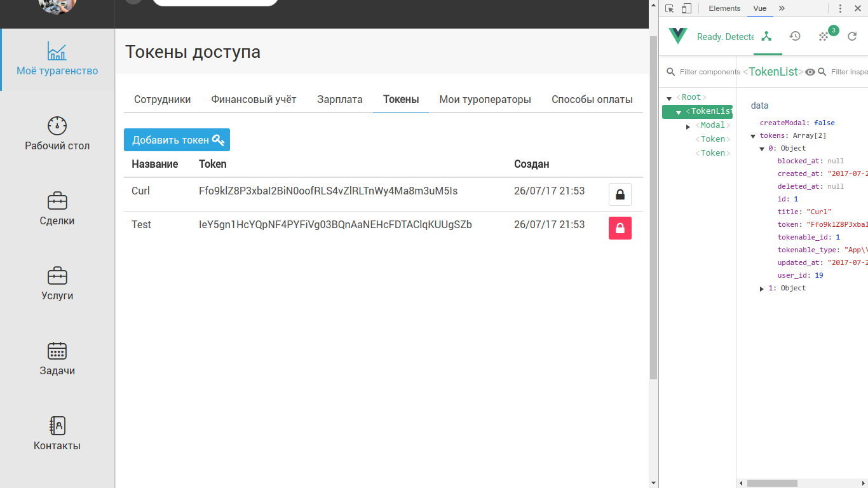Click tokenable_id: 1 data entry
Viewport: 868px width, 488px height.
[809, 237]
